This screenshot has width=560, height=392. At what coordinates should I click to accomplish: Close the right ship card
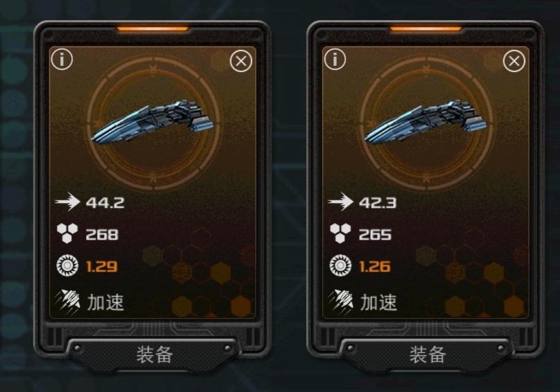click(x=514, y=62)
